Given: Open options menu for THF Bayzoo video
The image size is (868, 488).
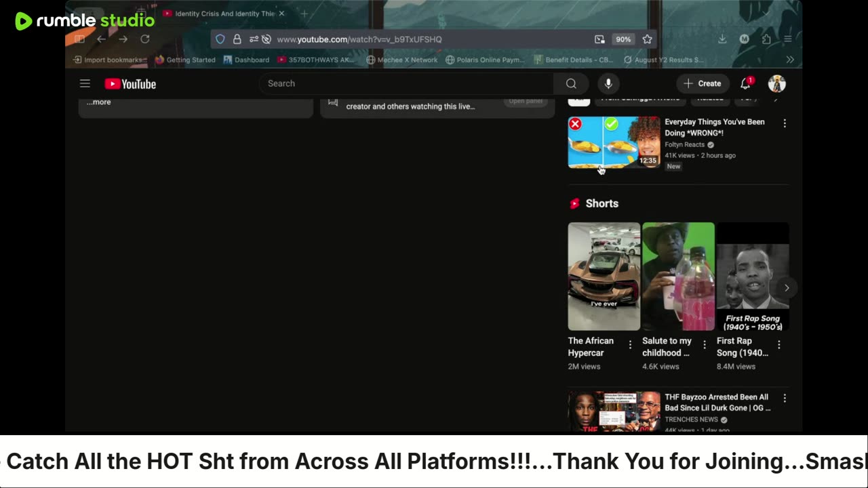Looking at the screenshot, I should 785,399.
